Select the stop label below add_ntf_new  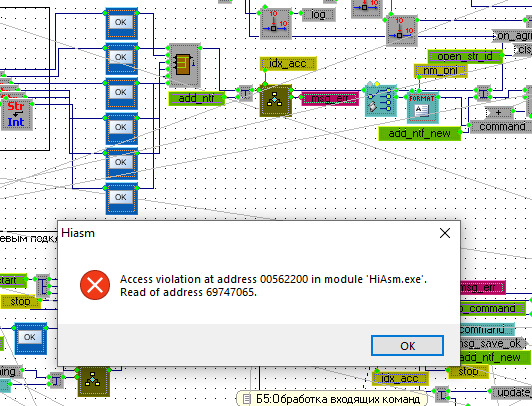coord(468,371)
